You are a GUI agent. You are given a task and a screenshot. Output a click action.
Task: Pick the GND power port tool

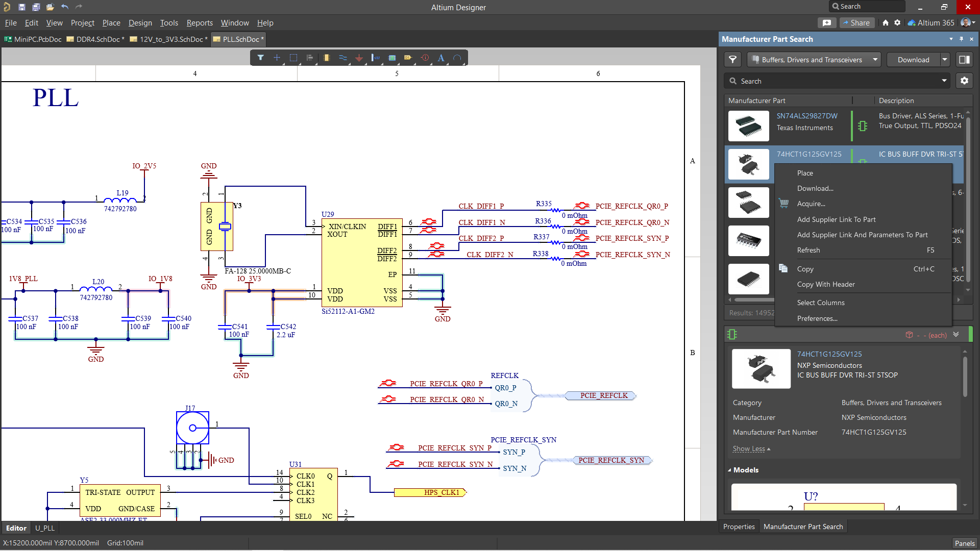[x=359, y=58]
